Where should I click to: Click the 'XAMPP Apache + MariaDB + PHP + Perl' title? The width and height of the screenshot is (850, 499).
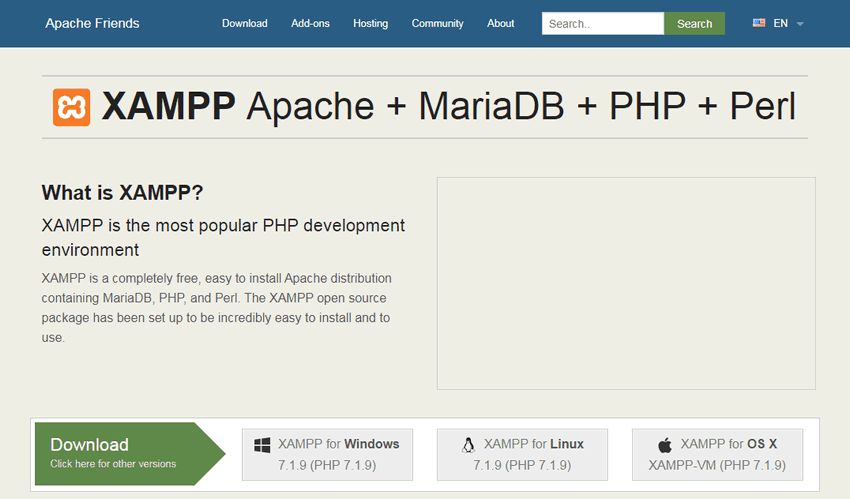(x=449, y=106)
